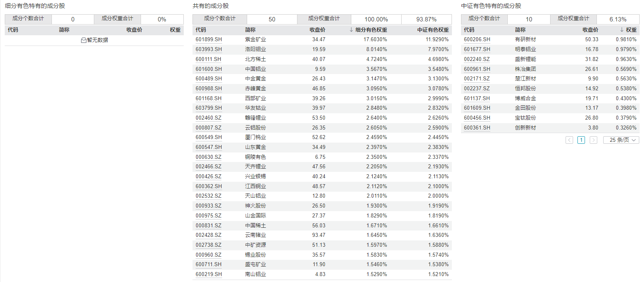Select stock name 盛新锂能

pos(526,59)
